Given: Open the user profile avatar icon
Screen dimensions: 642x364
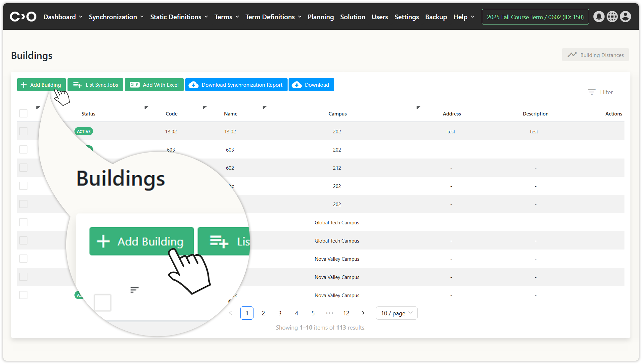Looking at the screenshot, I should point(625,17).
